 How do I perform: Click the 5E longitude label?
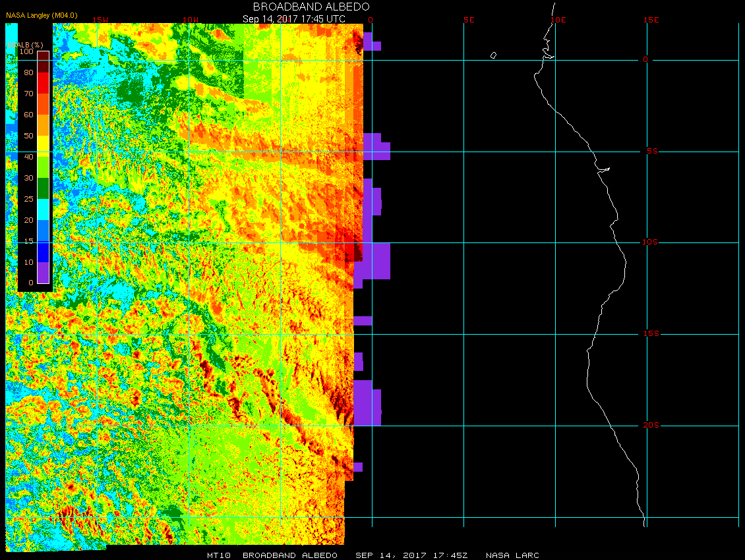click(469, 20)
